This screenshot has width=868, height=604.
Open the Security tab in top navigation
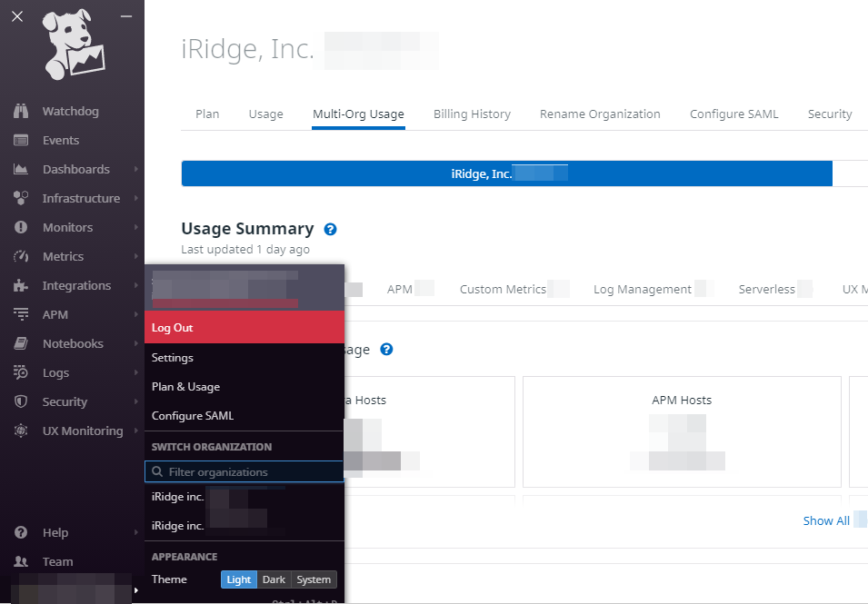tap(830, 114)
